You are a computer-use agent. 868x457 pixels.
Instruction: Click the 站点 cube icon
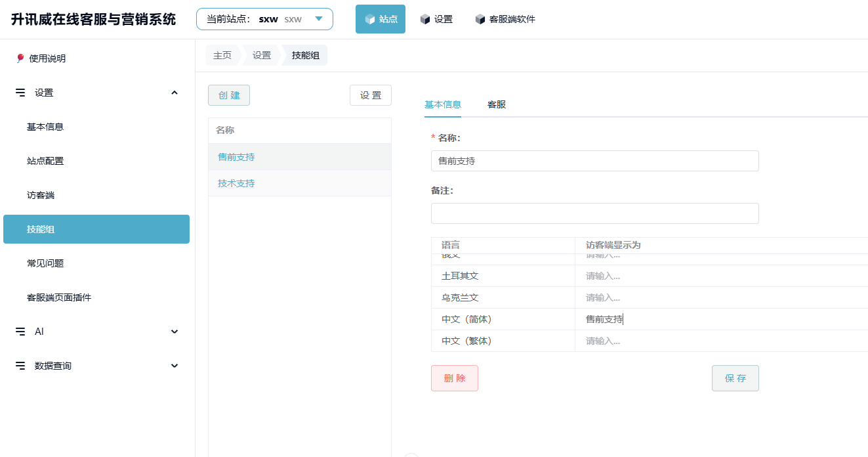point(370,19)
